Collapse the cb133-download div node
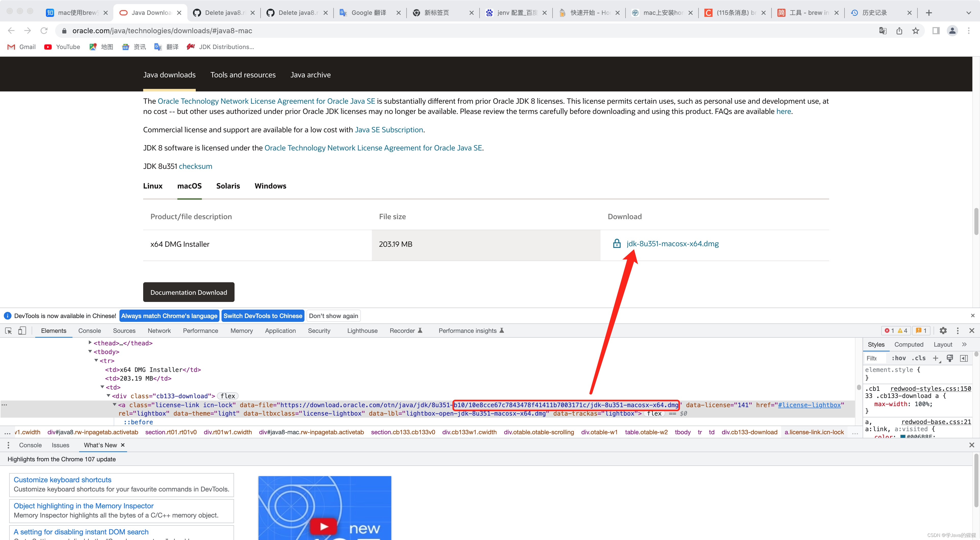Image resolution: width=980 pixels, height=540 pixels. coord(108,395)
